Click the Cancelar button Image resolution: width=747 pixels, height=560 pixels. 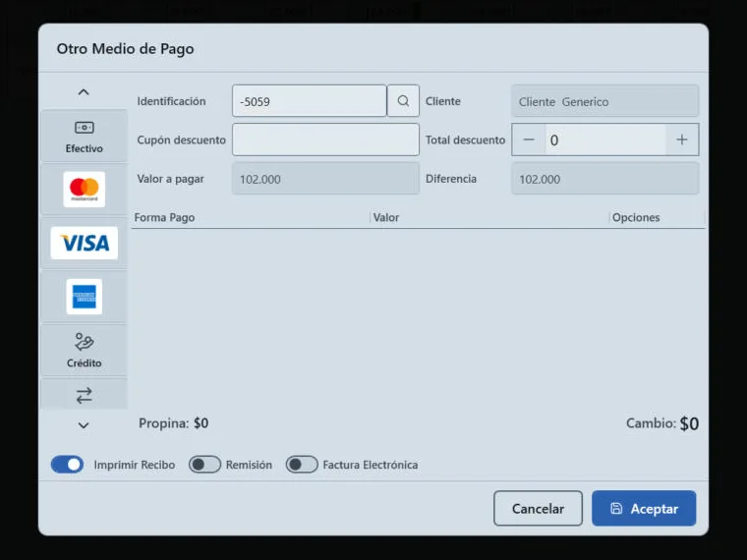538,509
